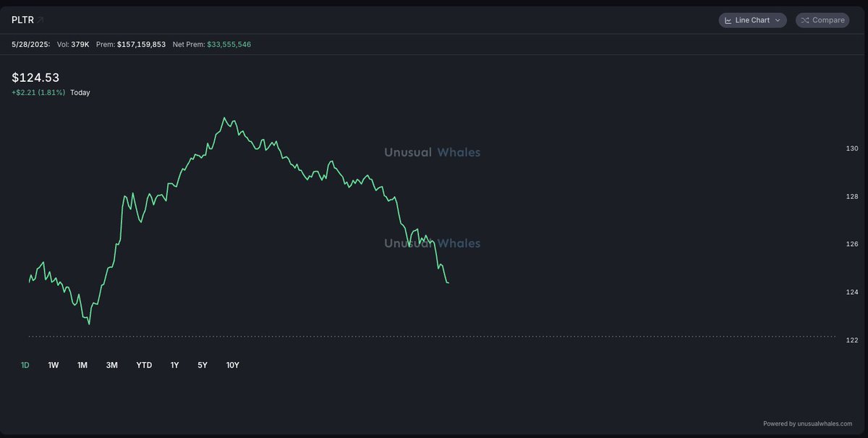Click the Compare button
868x438 pixels.
822,20
